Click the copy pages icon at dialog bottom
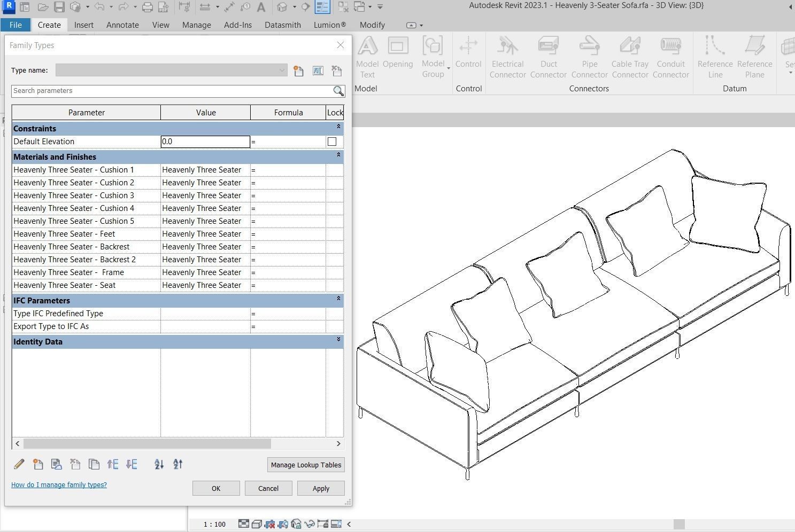The width and height of the screenshot is (795, 532). click(94, 464)
